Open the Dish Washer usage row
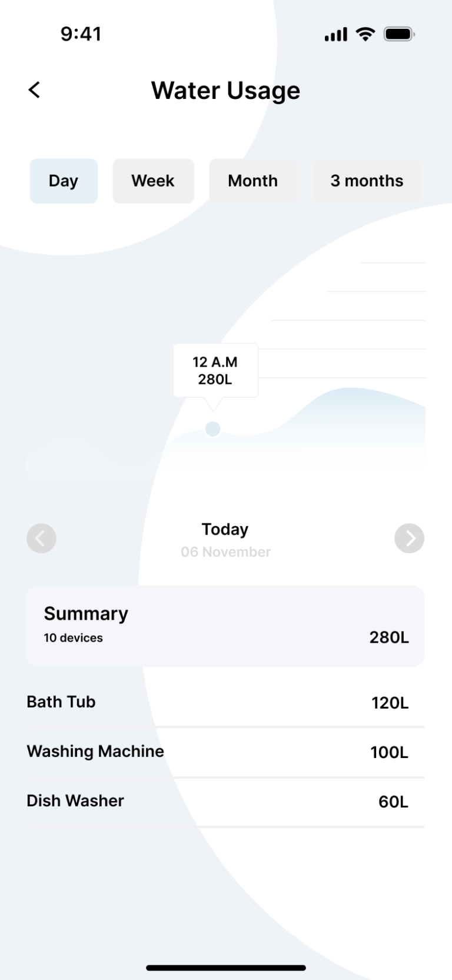This screenshot has width=452, height=980. pos(225,801)
